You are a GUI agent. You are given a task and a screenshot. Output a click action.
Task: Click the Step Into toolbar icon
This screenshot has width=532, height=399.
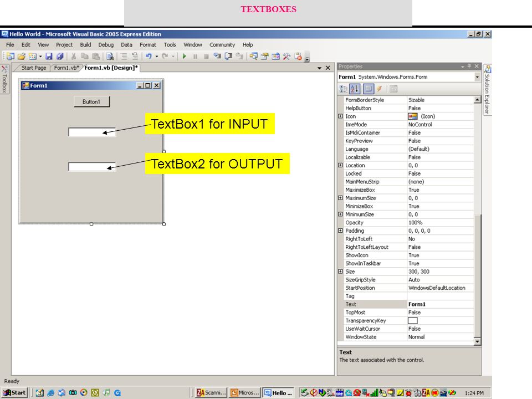coord(217,57)
